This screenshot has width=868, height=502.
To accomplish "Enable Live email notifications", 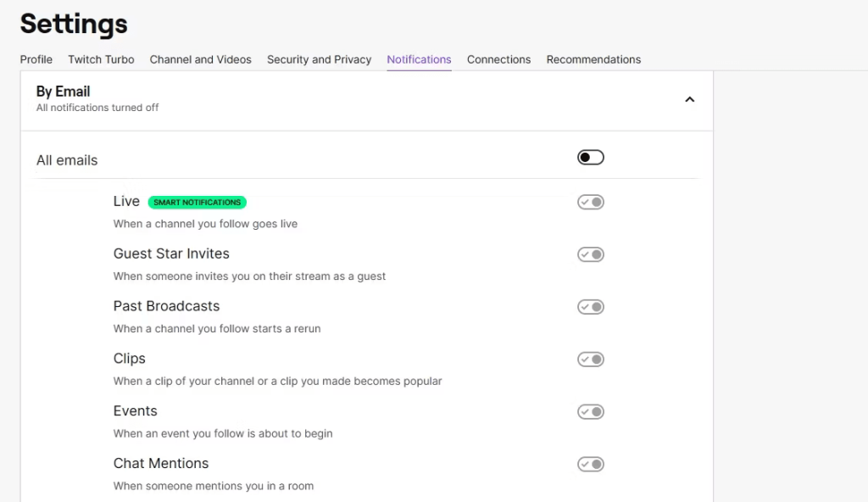I will 590,202.
